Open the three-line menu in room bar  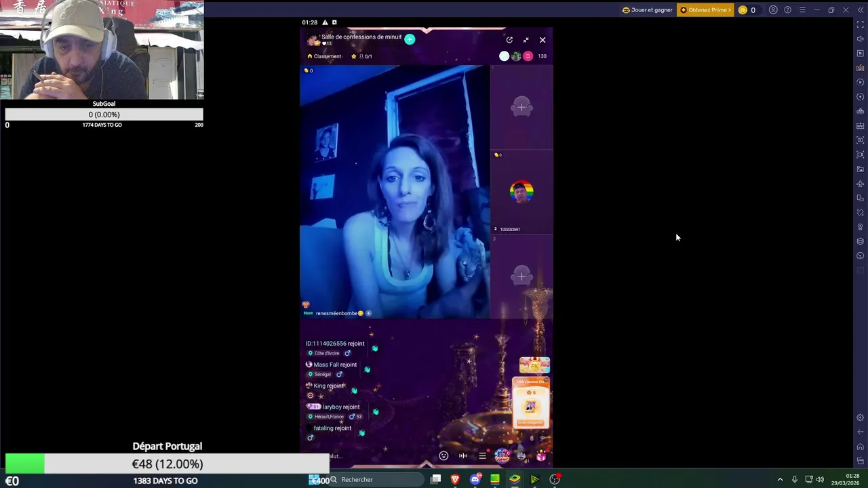point(482,455)
